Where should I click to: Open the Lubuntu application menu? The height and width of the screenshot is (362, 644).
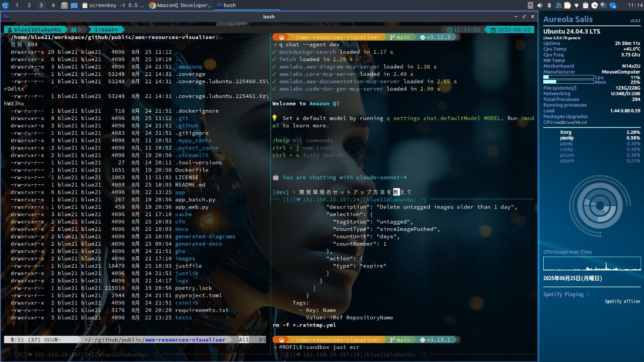(6, 6)
